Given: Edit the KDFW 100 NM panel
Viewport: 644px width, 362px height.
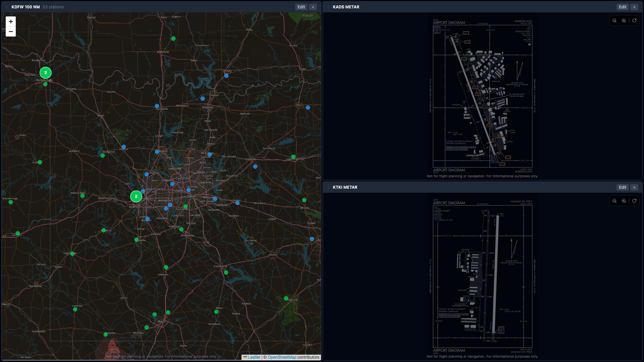Looking at the screenshot, I should click(x=301, y=7).
